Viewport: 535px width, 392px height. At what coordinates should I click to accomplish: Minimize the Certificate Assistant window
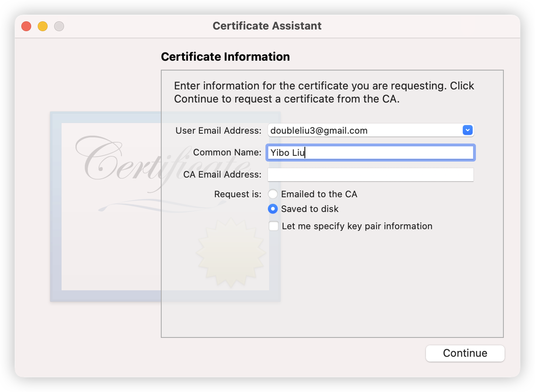click(43, 26)
